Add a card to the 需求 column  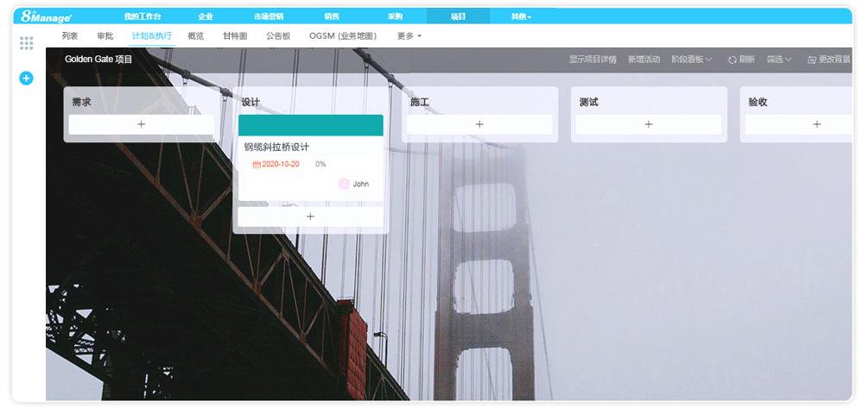click(x=141, y=124)
